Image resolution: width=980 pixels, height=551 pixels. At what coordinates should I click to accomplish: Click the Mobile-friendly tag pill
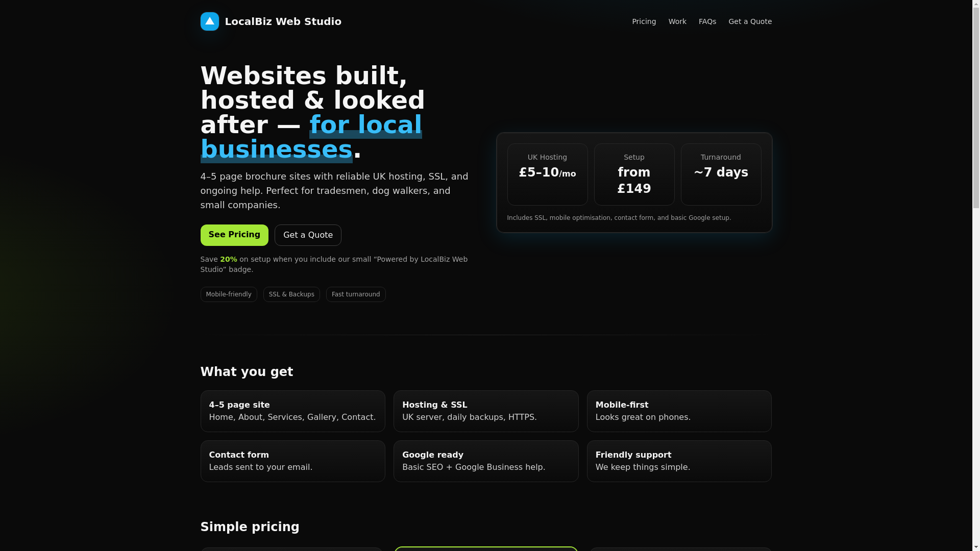pos(228,294)
